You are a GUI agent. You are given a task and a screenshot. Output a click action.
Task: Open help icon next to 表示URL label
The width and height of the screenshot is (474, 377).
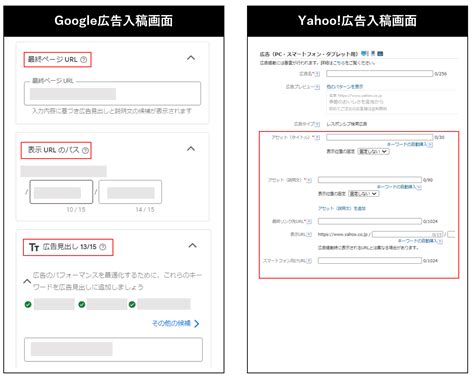[309, 234]
